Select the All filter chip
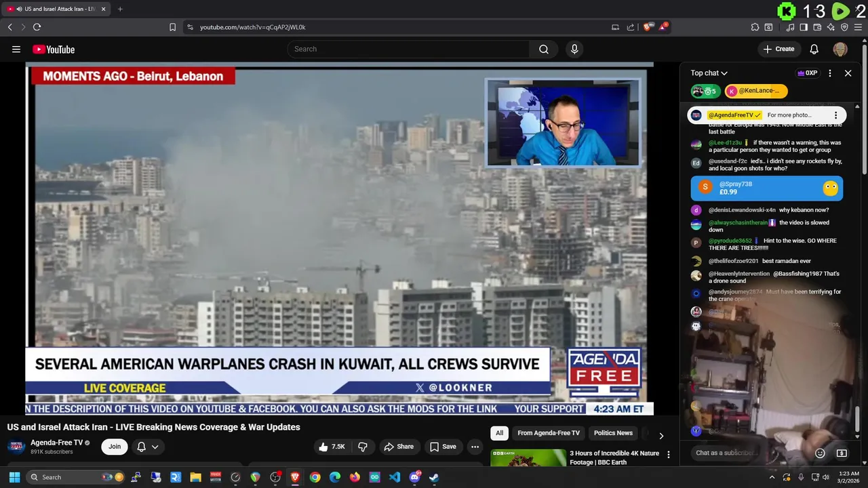Screen dimensions: 868x488 [500, 433]
